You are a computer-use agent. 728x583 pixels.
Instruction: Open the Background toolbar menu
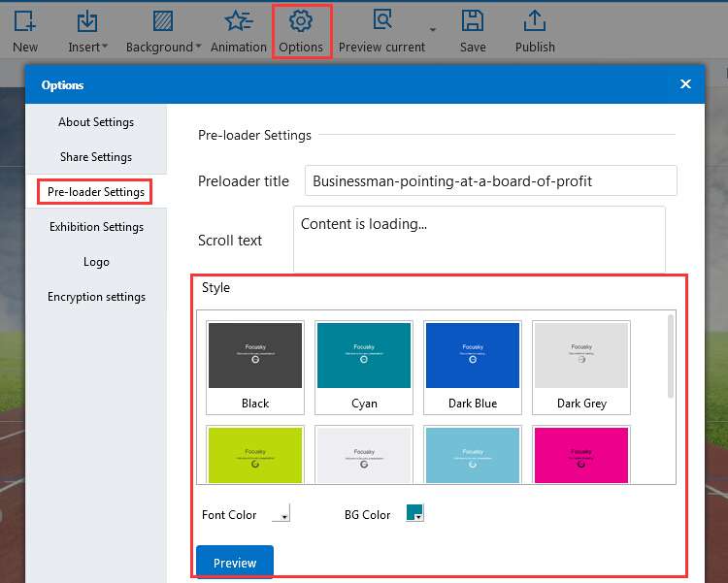tap(163, 31)
